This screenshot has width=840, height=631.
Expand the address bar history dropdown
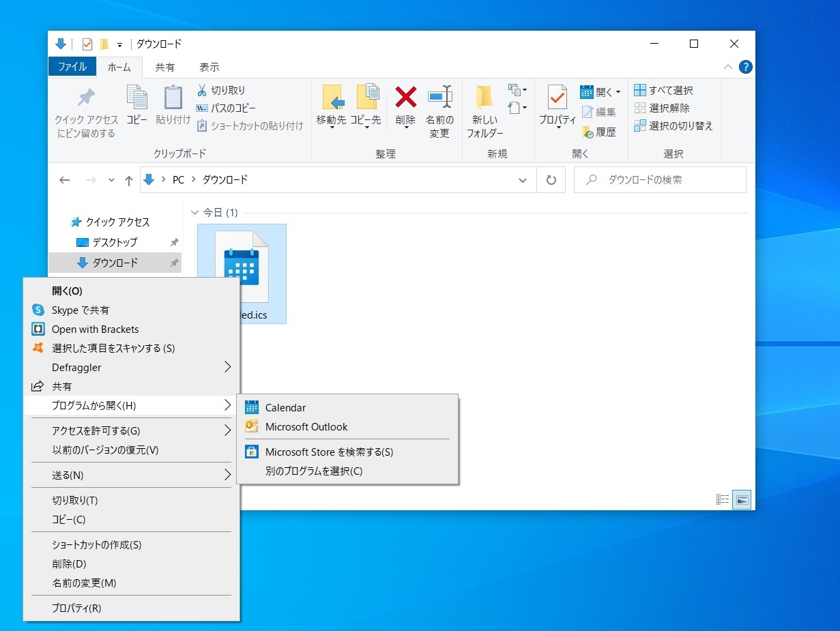[523, 180]
